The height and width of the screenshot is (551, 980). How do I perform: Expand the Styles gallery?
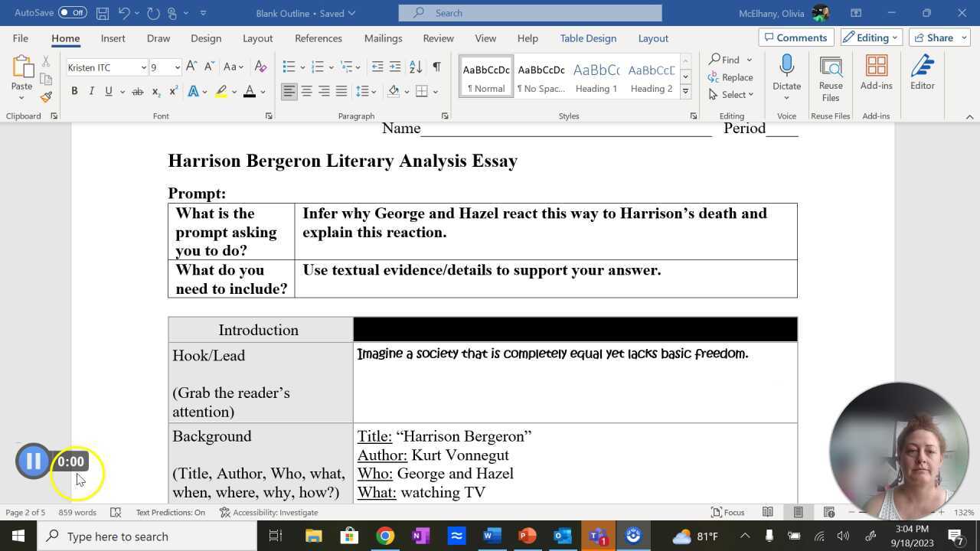pos(685,92)
